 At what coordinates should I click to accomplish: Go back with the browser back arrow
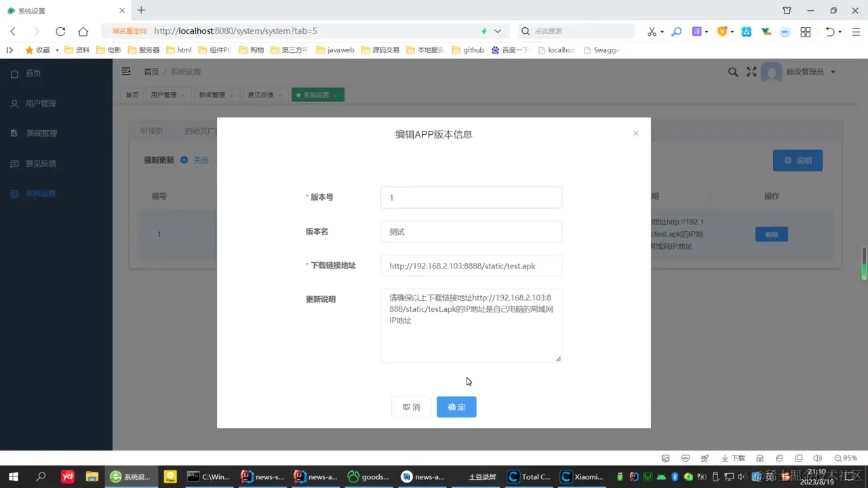pyautogui.click(x=13, y=31)
